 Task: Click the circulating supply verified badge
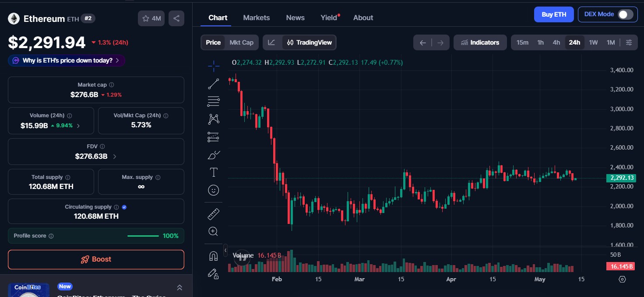pyautogui.click(x=124, y=207)
